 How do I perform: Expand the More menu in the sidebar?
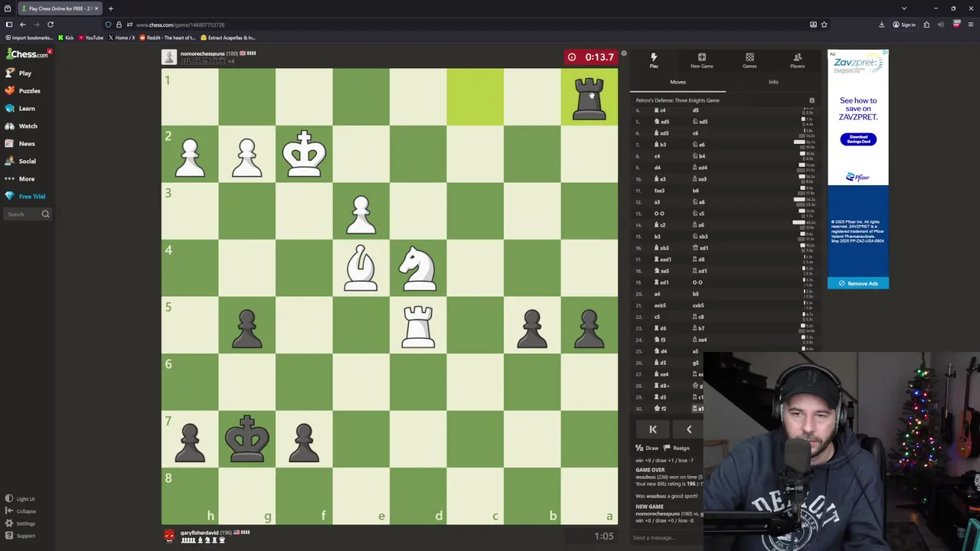point(20,179)
